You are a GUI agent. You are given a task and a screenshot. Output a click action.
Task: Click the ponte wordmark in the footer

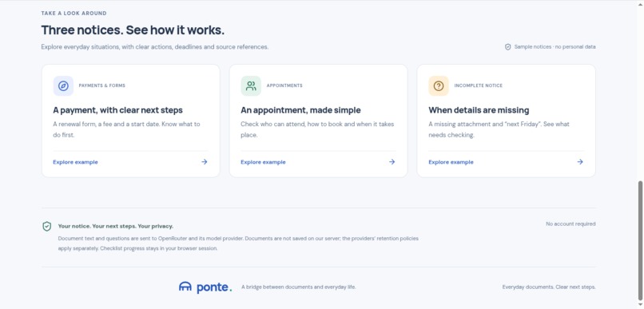point(214,287)
